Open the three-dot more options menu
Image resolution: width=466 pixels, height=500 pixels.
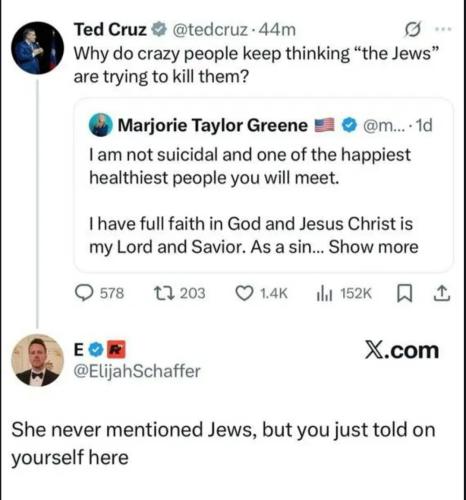[444, 29]
